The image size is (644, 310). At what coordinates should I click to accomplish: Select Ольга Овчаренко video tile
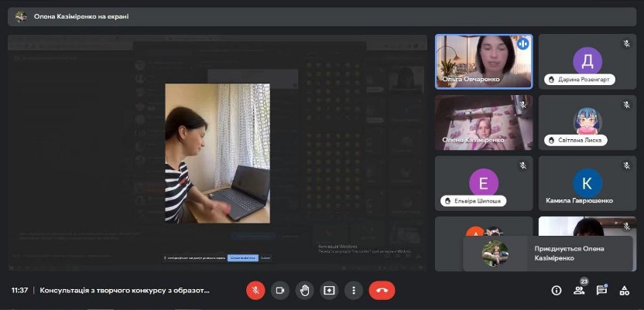484,62
